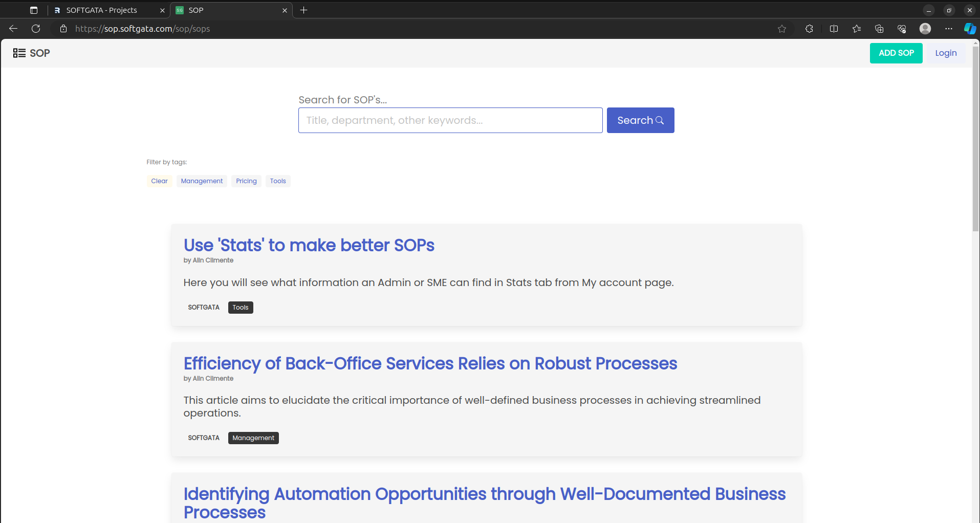Filter SOPs by Management tag
The image size is (980, 523).
[x=202, y=181]
